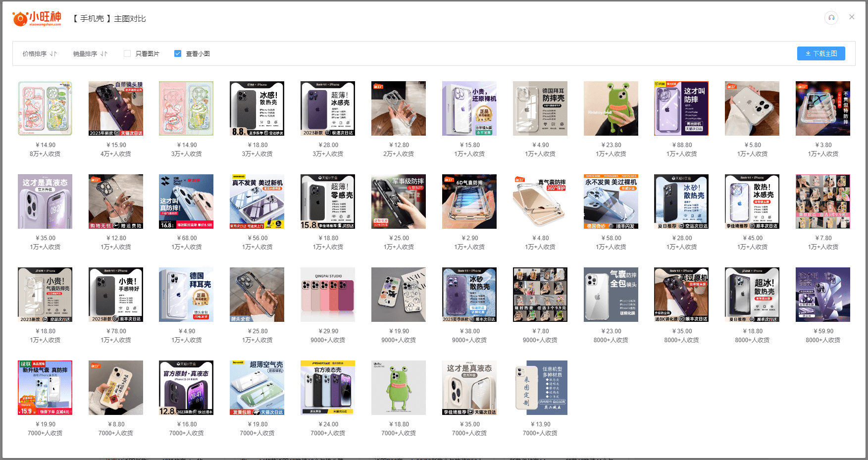
Task: Enable the 只看图片 checkbox
Action: pos(127,53)
